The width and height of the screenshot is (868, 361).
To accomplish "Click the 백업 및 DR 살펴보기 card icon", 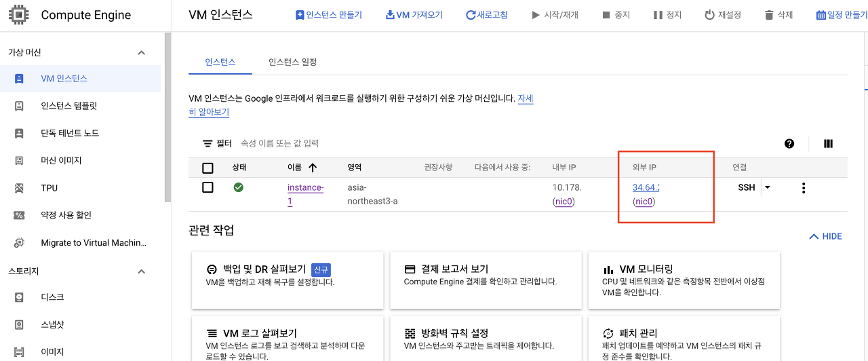I will [x=211, y=269].
